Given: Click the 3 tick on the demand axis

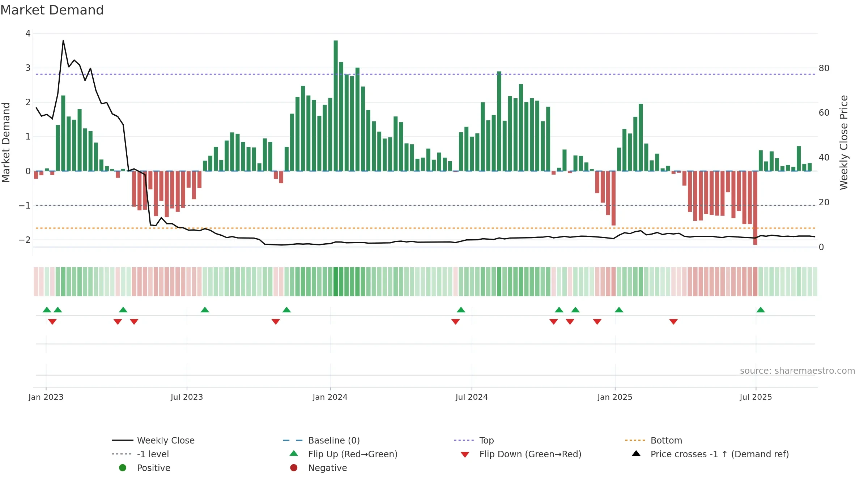Looking at the screenshot, I should point(28,68).
